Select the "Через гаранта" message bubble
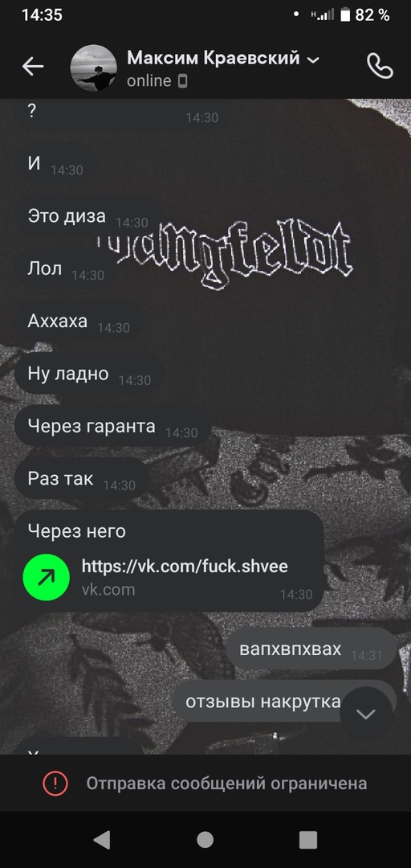Image resolution: width=411 pixels, height=868 pixels. pos(112,426)
